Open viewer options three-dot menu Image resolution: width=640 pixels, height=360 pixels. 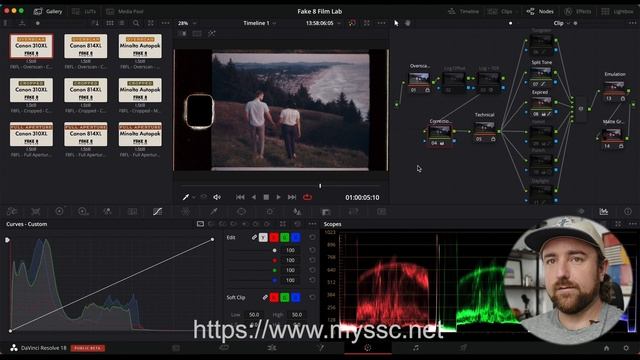click(381, 23)
